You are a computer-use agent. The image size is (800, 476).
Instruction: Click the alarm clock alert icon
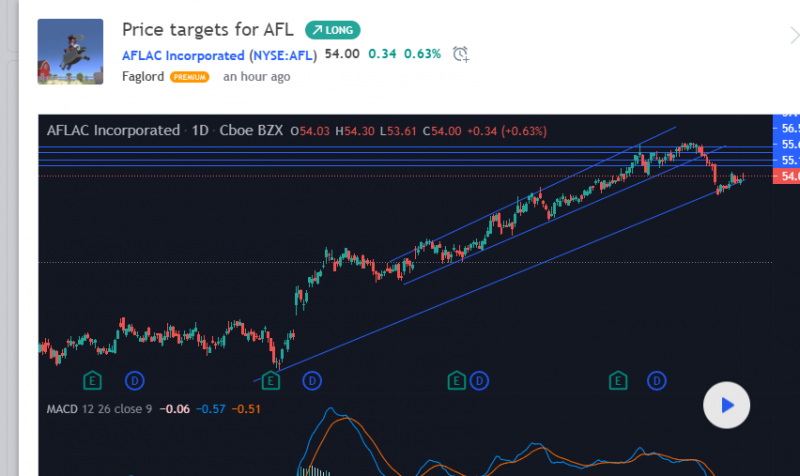click(x=461, y=54)
